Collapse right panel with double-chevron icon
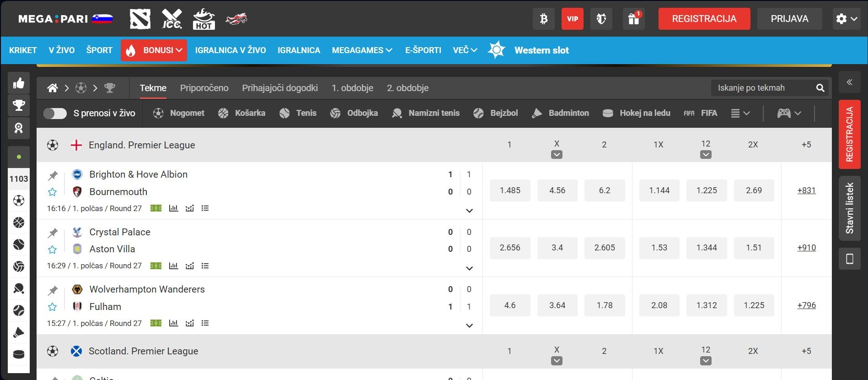 click(x=849, y=82)
